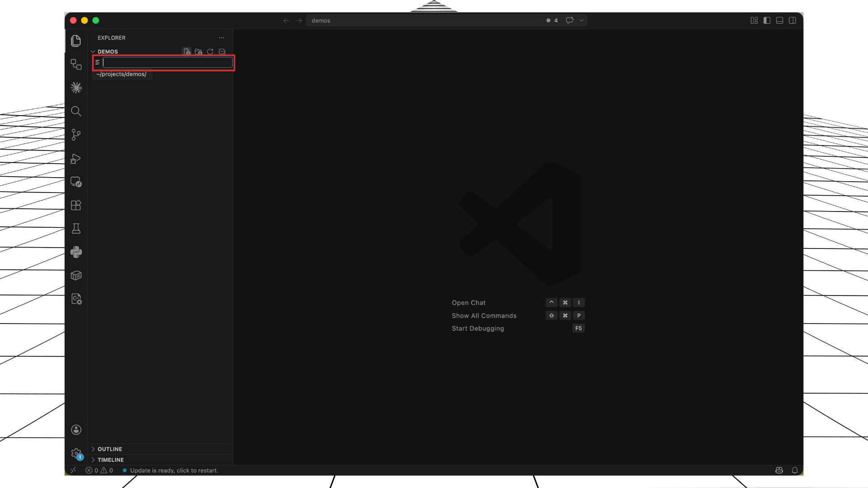Open the Python environments view

coord(76,252)
